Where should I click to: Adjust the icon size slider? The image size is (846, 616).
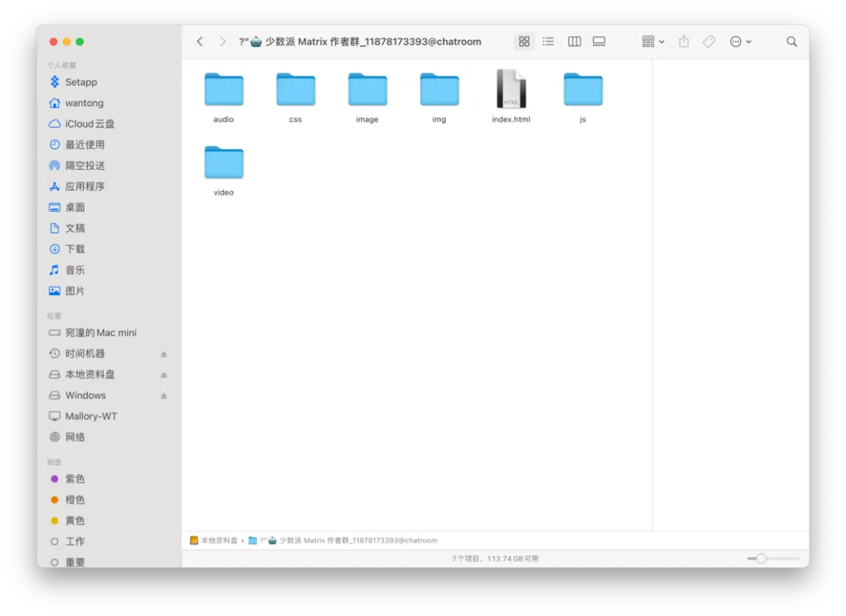[772, 559]
